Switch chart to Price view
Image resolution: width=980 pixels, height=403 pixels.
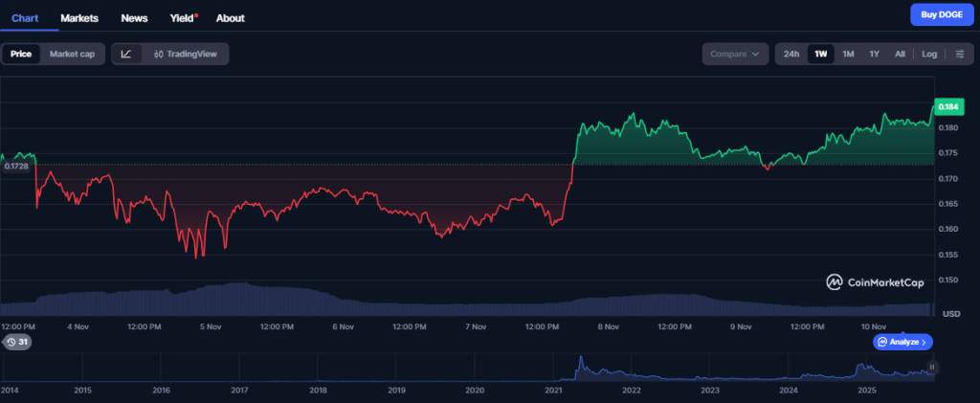pyautogui.click(x=21, y=54)
